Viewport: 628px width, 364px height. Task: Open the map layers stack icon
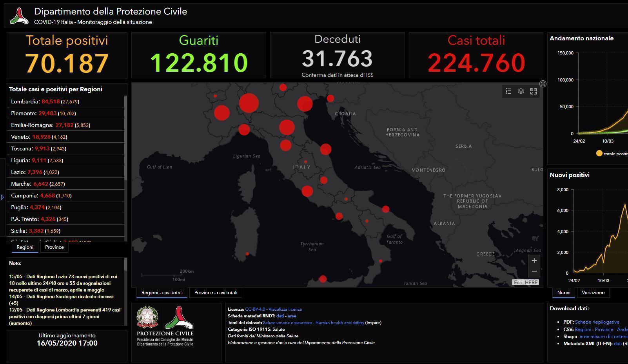(x=521, y=91)
